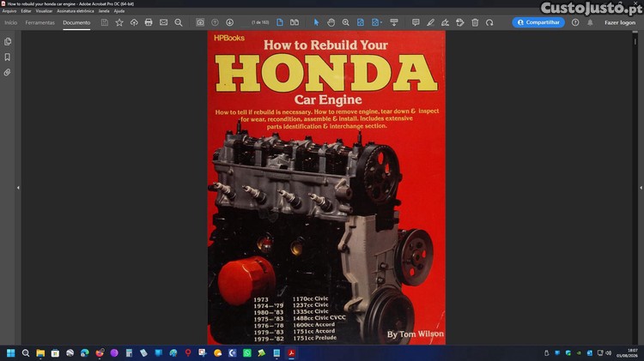644x361 pixels.
Task: Select the Documento tab
Action: [x=76, y=22]
